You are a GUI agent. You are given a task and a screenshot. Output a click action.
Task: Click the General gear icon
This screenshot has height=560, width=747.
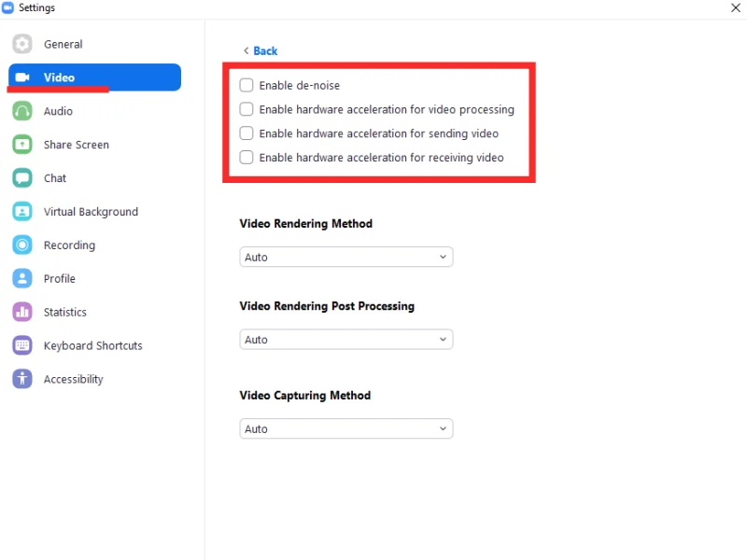point(22,44)
